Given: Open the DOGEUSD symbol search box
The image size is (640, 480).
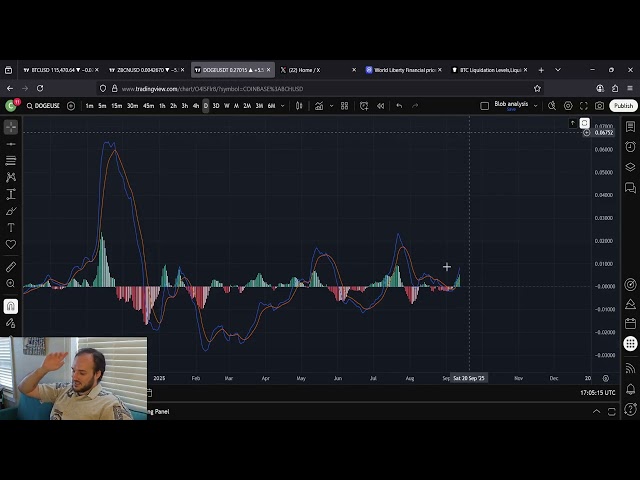Looking at the screenshot, I should tap(46, 106).
